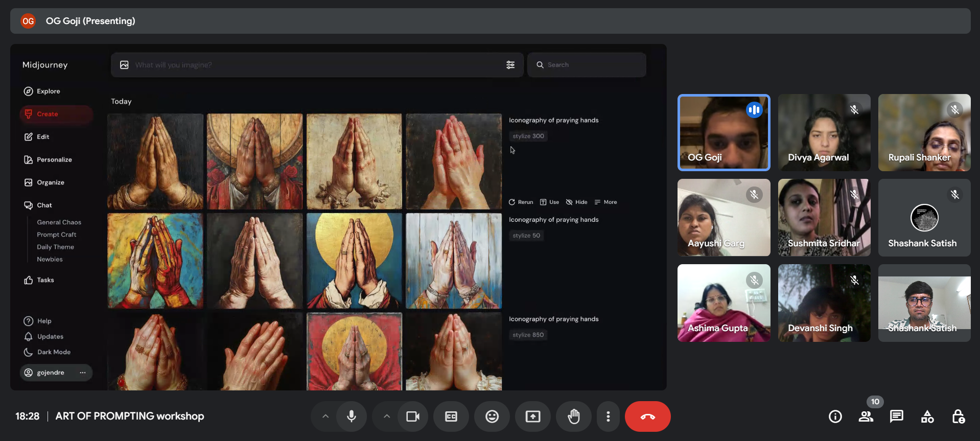Hide the first job

(576, 202)
